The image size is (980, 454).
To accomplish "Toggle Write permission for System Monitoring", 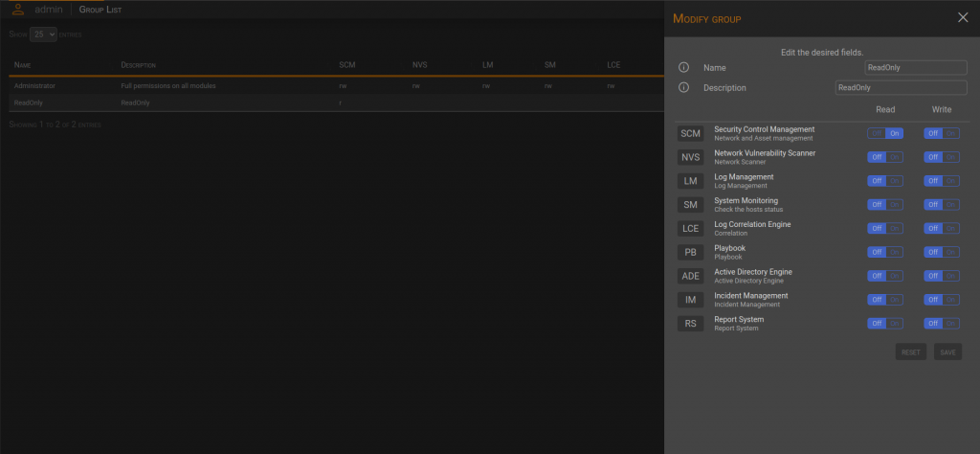I will click(x=942, y=204).
